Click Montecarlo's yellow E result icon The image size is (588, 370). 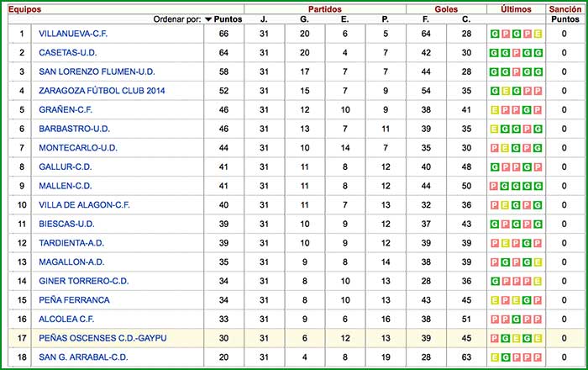(x=506, y=148)
